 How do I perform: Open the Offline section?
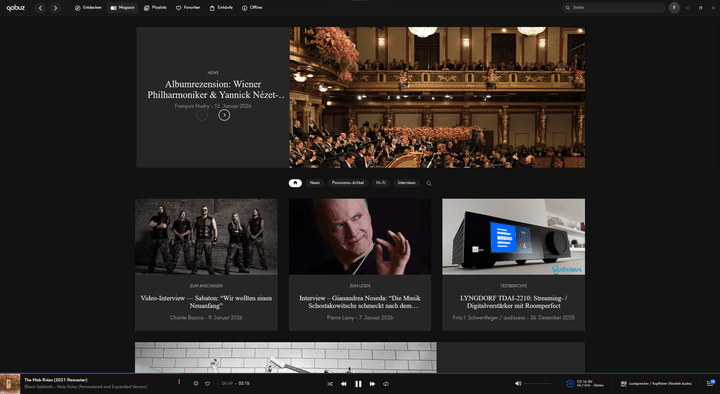coord(252,8)
